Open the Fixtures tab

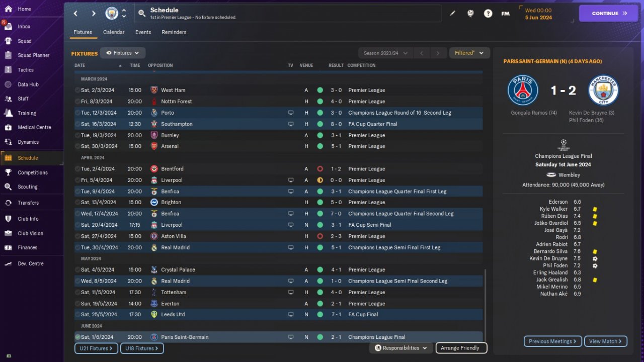click(83, 32)
